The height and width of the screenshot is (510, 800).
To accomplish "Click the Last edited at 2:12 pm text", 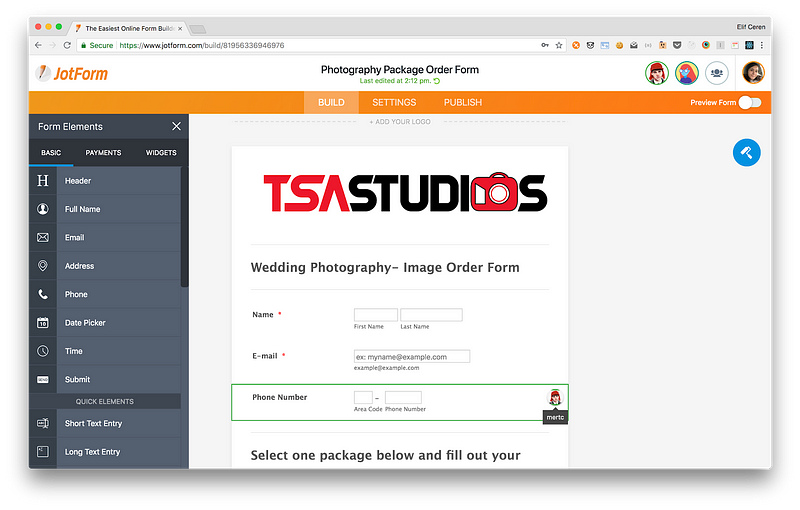I will pyautogui.click(x=395, y=81).
